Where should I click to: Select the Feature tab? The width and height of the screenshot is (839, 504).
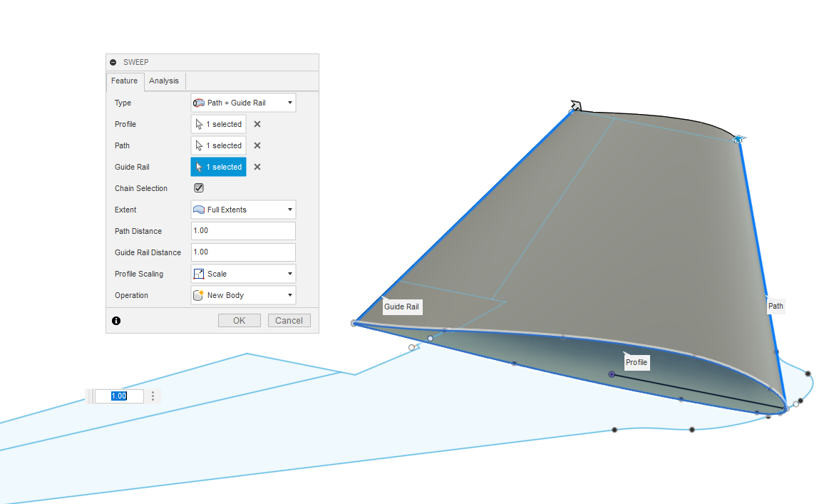coord(125,81)
